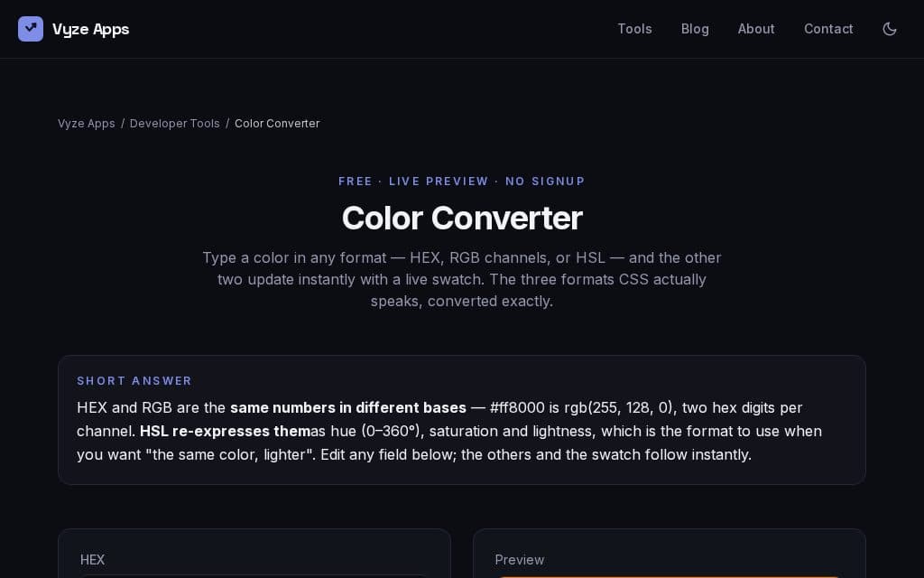Viewport: 924px width, 578px height.
Task: Follow the Vyze Apps breadcrumb link
Action: (x=86, y=123)
